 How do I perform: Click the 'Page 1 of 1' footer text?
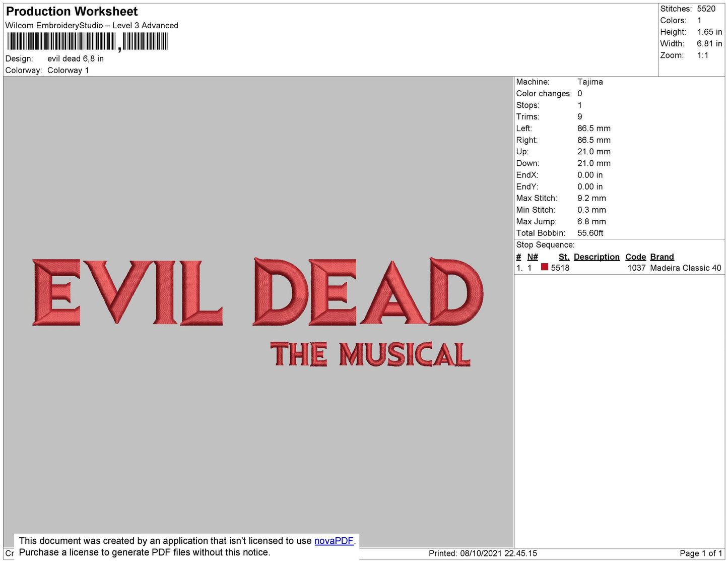701,553
